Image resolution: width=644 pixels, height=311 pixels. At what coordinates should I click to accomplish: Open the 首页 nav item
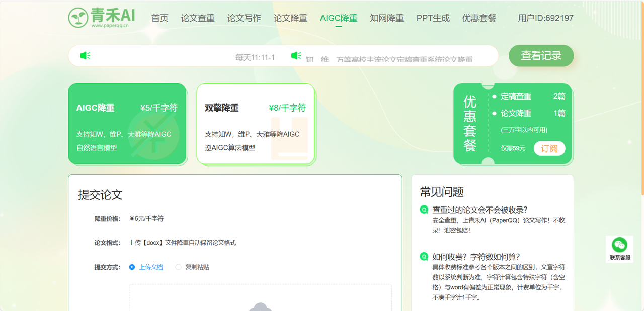point(160,18)
